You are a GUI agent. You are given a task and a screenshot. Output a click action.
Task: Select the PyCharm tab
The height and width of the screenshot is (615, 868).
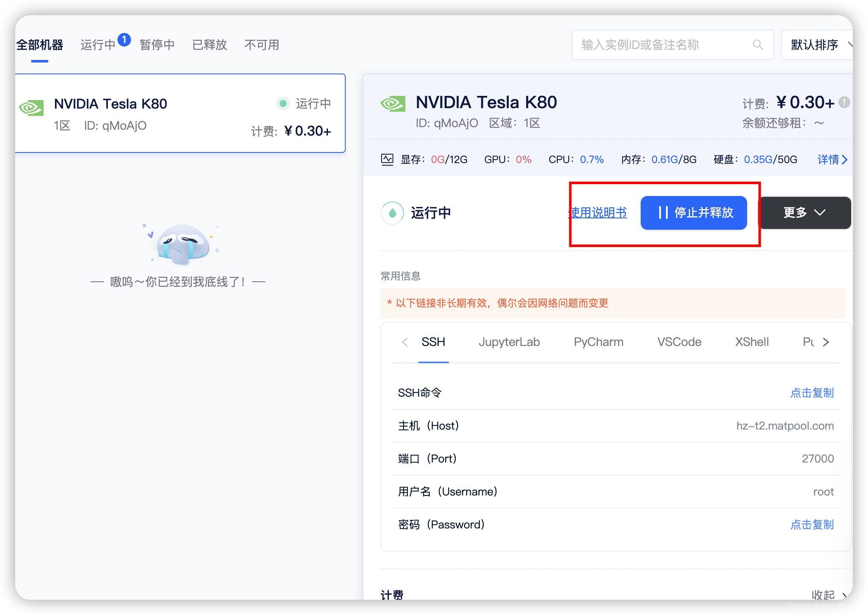point(598,342)
